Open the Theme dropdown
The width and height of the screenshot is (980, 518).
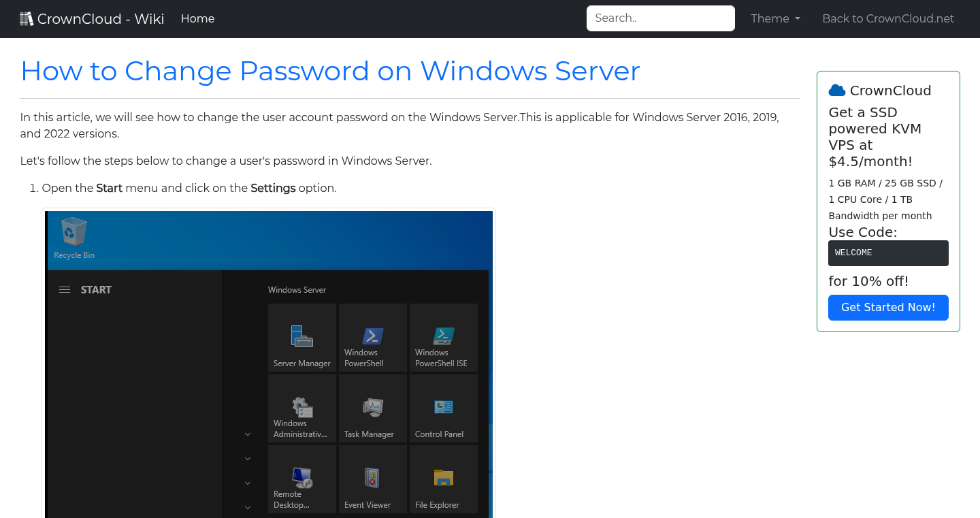(775, 18)
